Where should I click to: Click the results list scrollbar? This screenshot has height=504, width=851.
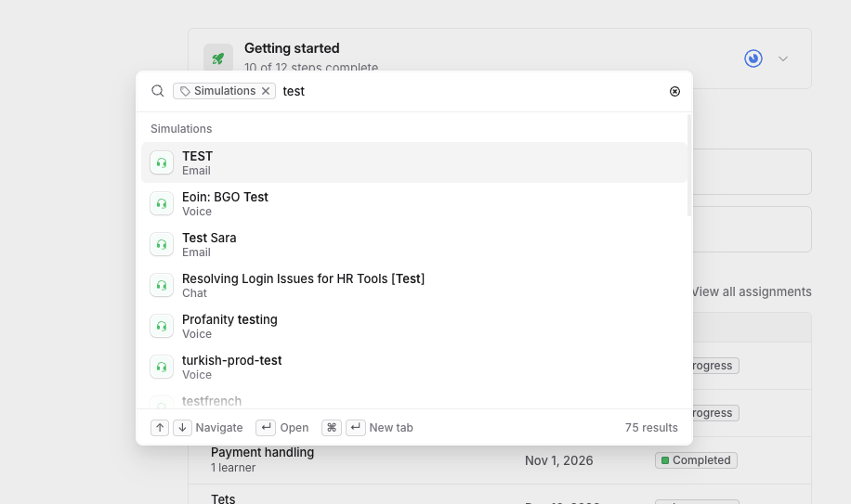point(689,165)
